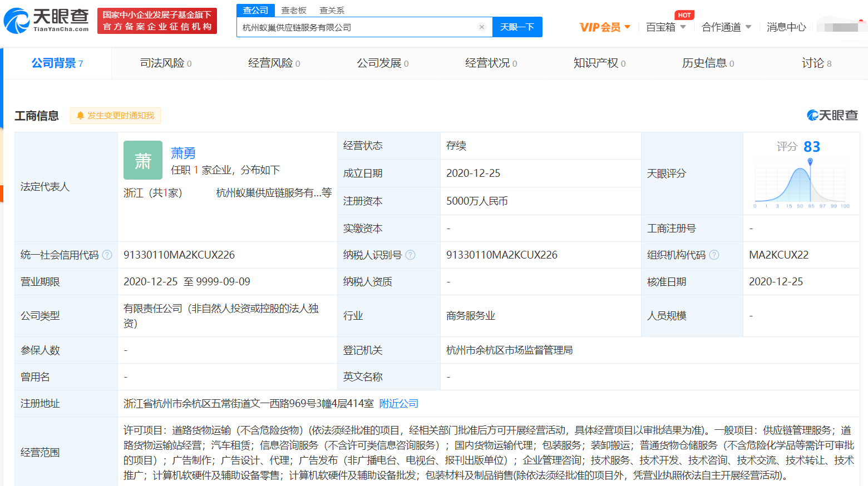Image resolution: width=868 pixels, height=486 pixels.
Task: Click the help icon beside 纳税人识别号
Action: click(411, 255)
